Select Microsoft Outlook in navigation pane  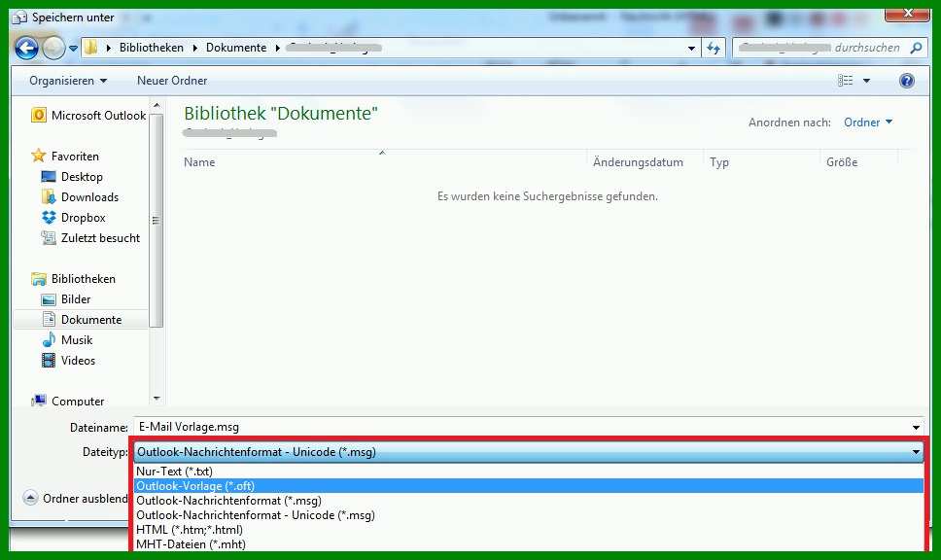[x=98, y=116]
